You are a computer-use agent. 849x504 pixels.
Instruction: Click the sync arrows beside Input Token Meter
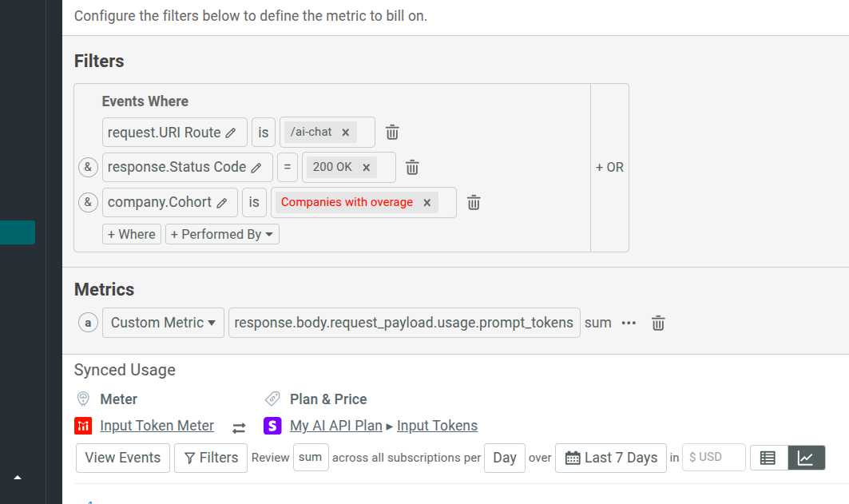[238, 426]
